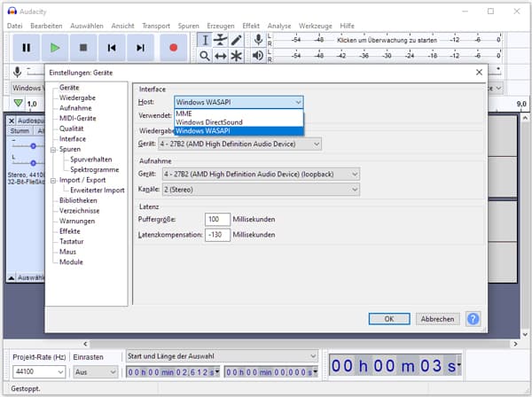Adjust the track pan slider
This screenshot has width=532, height=397.
(x=33, y=163)
